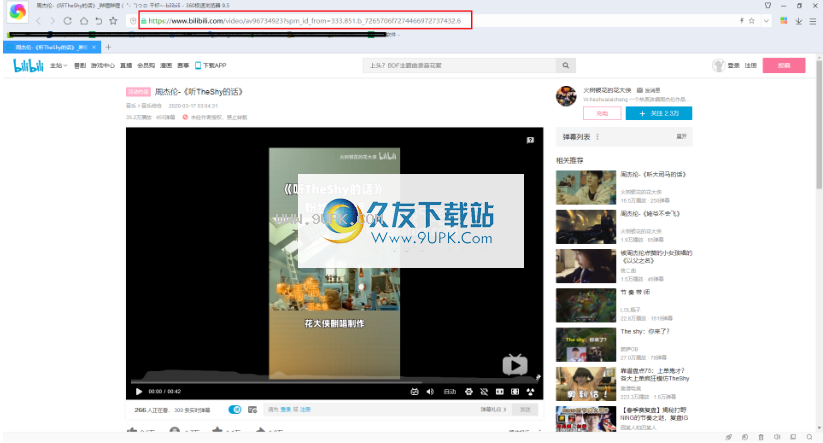Screen dimensions: 823x443
Task: Select the bilibili video browser tab
Action: pyautogui.click(x=52, y=47)
